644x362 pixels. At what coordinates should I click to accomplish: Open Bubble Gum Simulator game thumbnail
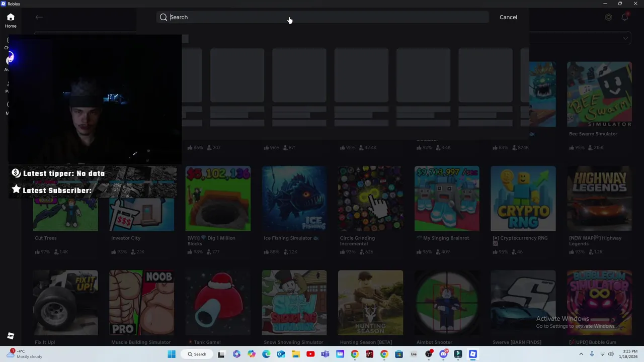tap(599, 303)
